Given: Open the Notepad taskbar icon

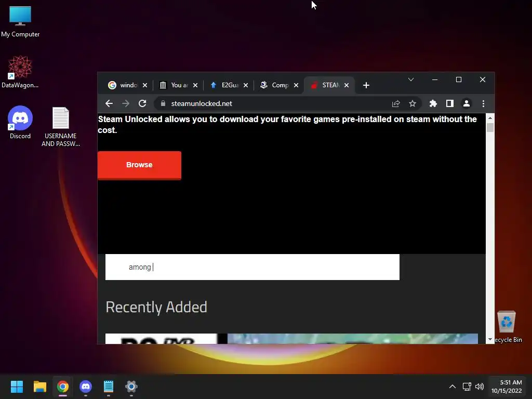Looking at the screenshot, I should tap(109, 387).
